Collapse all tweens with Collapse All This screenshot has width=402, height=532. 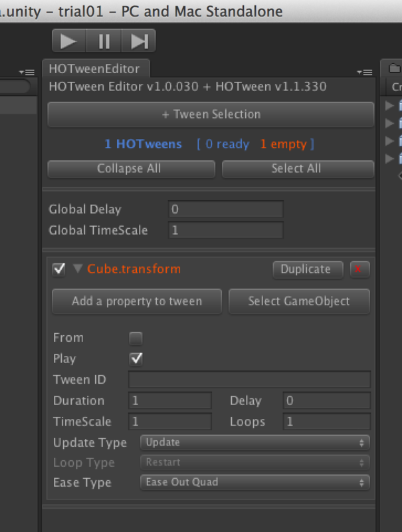(131, 169)
